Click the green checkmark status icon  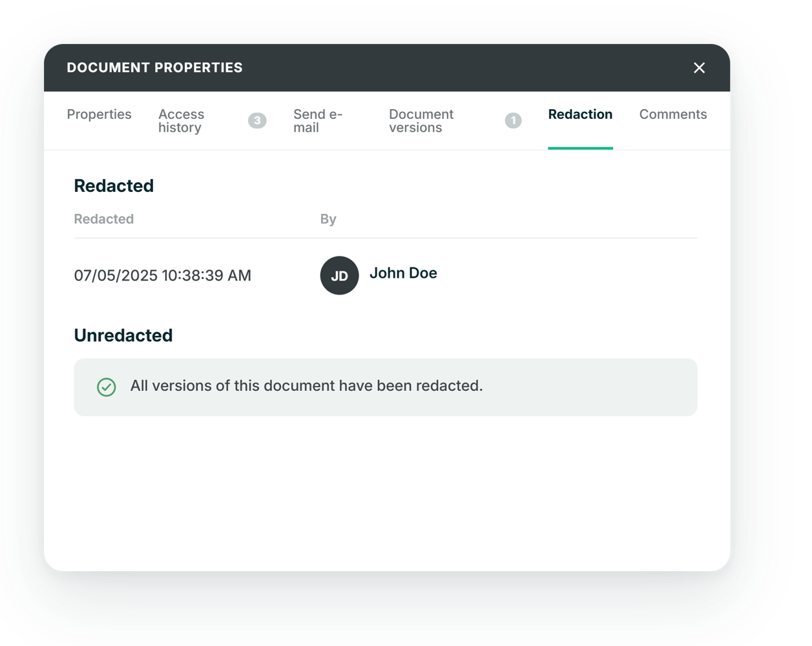tap(107, 387)
